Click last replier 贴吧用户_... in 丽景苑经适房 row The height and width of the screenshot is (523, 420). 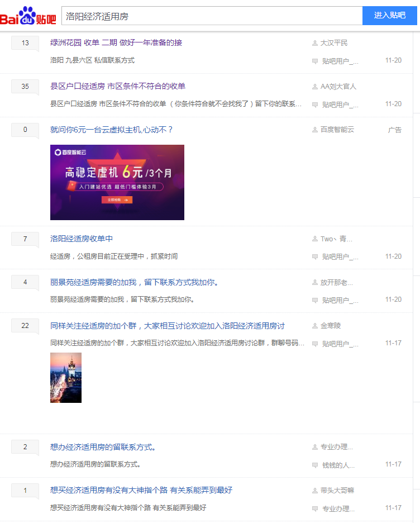point(340,300)
